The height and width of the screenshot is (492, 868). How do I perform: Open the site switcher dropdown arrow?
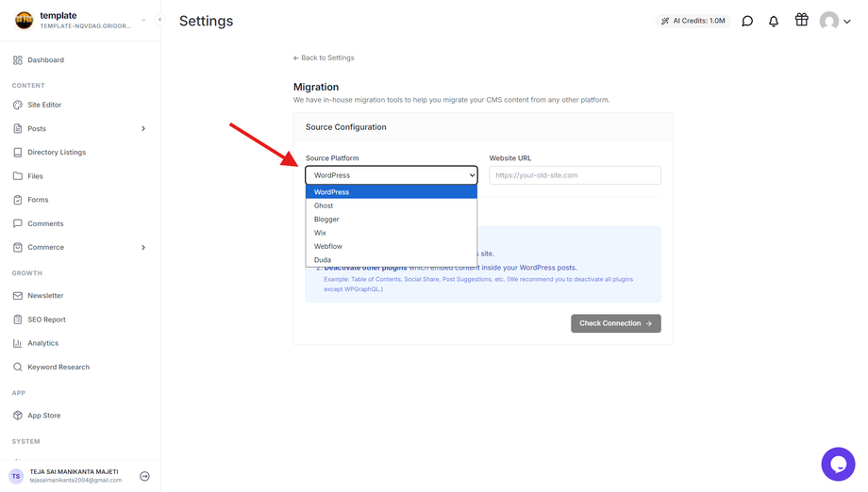pyautogui.click(x=143, y=21)
